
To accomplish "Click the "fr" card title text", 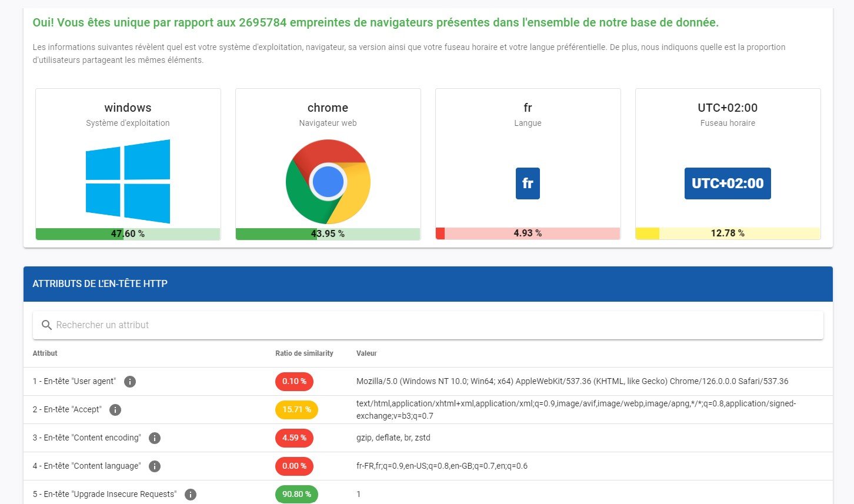I will click(528, 108).
